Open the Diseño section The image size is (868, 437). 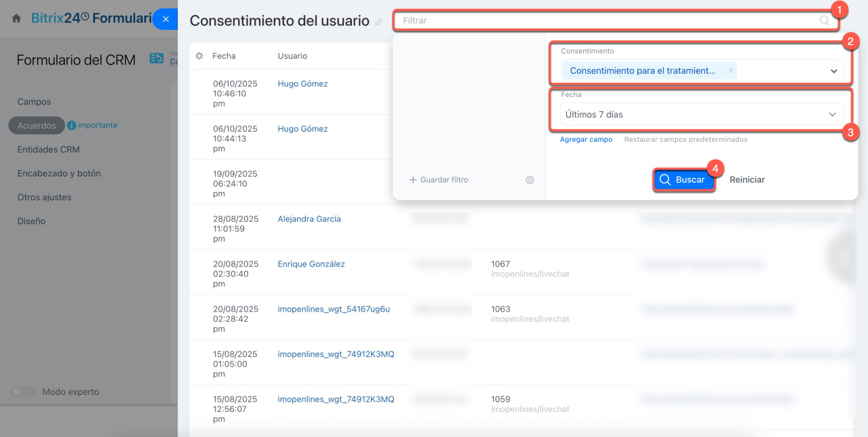(x=31, y=221)
